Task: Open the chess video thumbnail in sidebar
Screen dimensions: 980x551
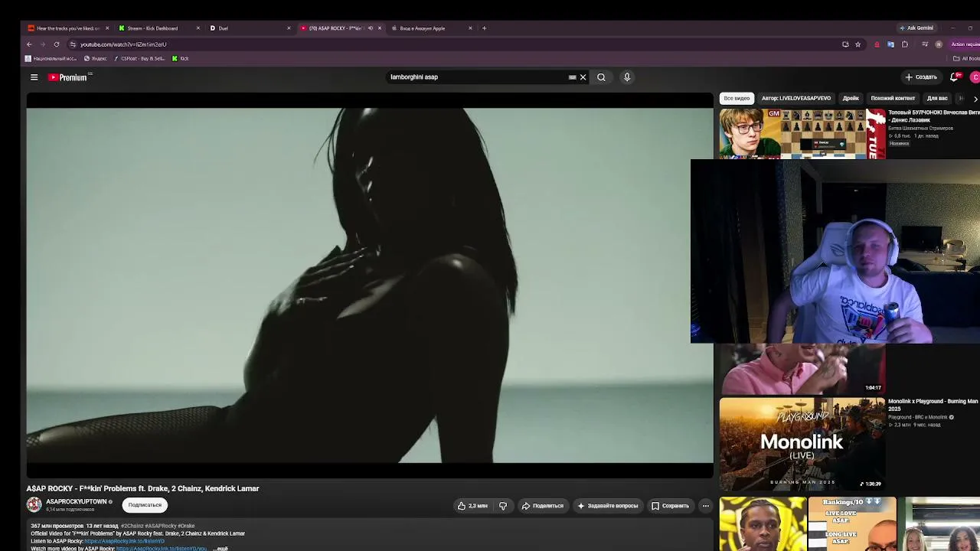Action: pos(802,133)
